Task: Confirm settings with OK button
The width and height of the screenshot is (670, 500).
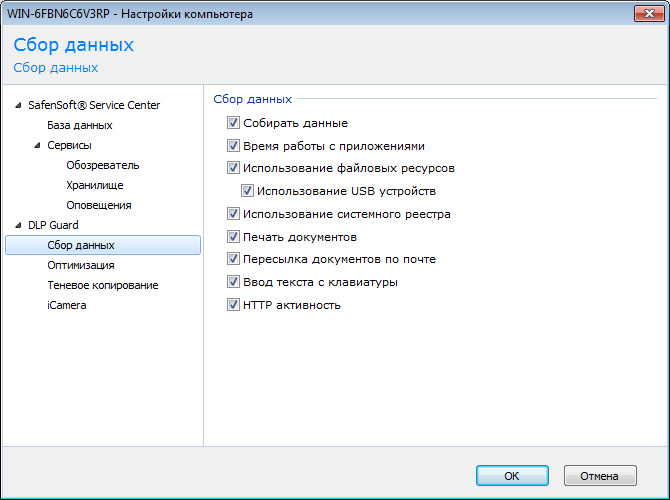Action: [x=511, y=476]
